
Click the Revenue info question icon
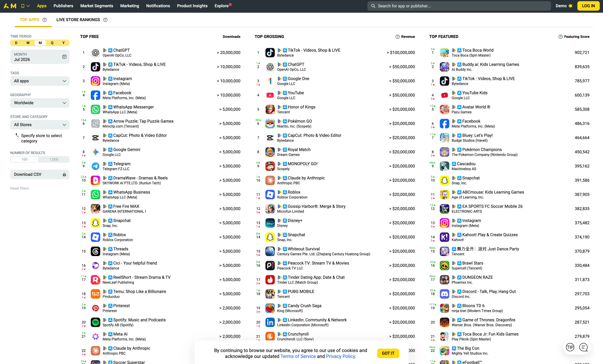tap(397, 37)
